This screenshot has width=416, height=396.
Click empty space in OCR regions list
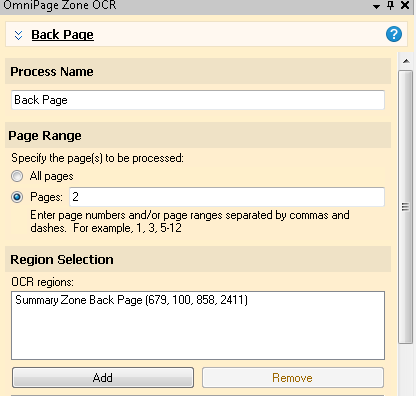198,333
